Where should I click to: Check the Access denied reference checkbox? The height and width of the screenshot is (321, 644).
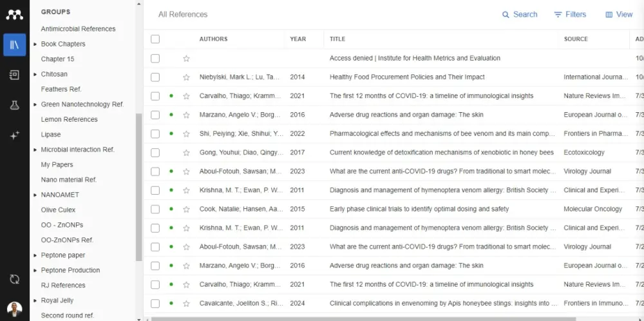[x=155, y=59]
